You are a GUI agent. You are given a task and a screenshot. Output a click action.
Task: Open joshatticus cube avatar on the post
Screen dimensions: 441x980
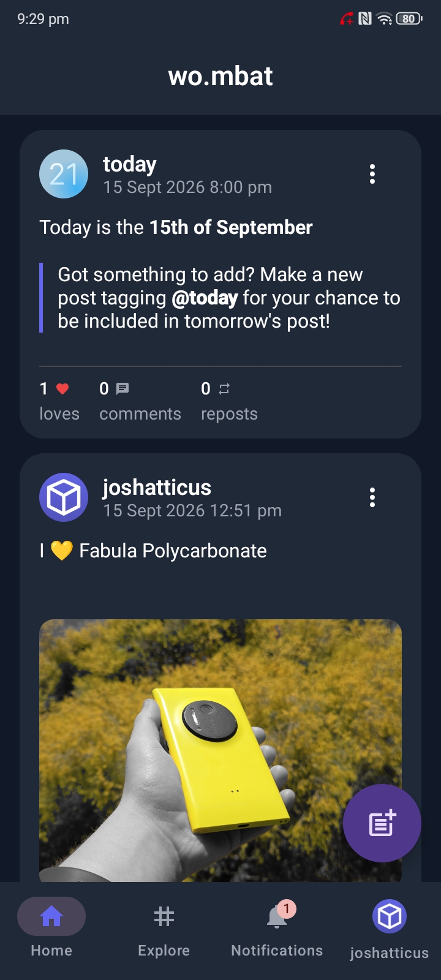point(64,497)
